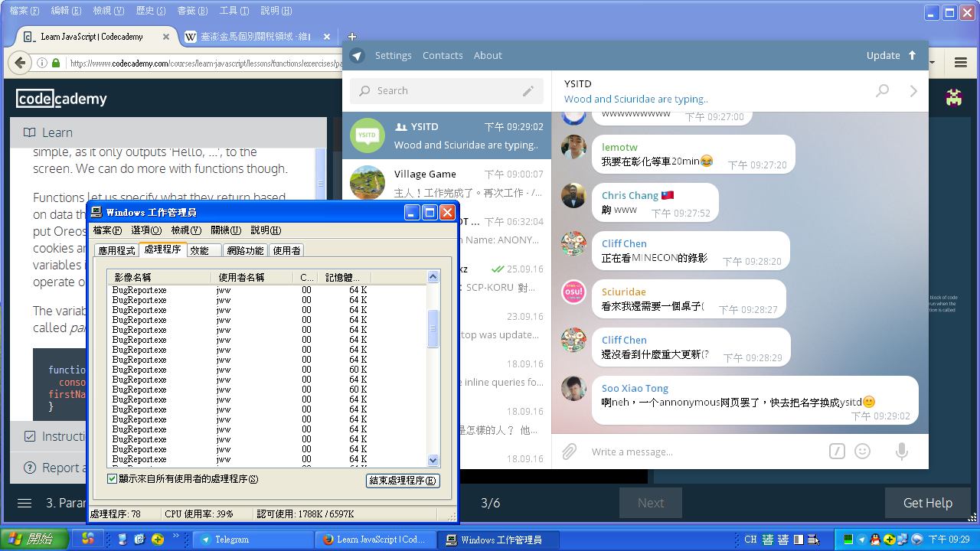980x551 pixels.
Task: Attach a file with the paperclip icon
Action: pos(569,452)
